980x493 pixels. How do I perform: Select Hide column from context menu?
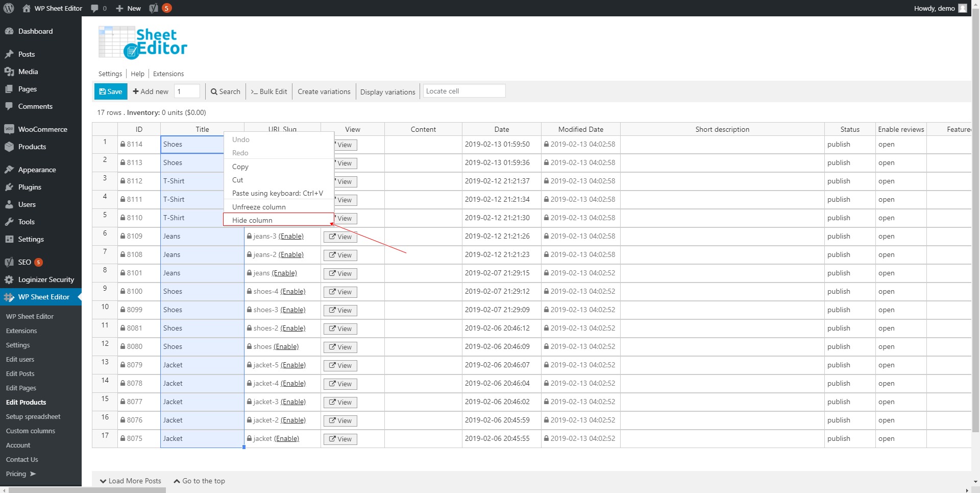tap(252, 220)
